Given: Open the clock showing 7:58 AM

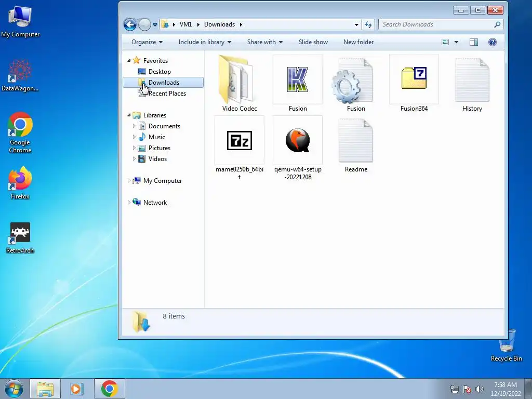Looking at the screenshot, I should pyautogui.click(x=505, y=389).
